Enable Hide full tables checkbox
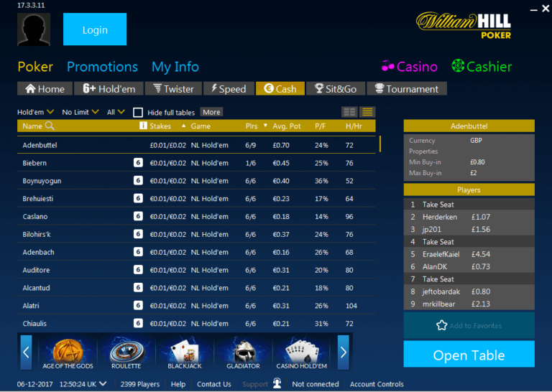Image resolution: width=552 pixels, height=392 pixels. click(x=138, y=113)
